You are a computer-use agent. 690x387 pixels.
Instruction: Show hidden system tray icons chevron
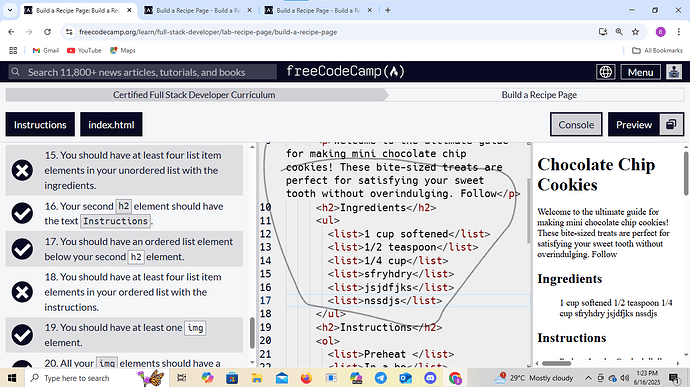588,378
